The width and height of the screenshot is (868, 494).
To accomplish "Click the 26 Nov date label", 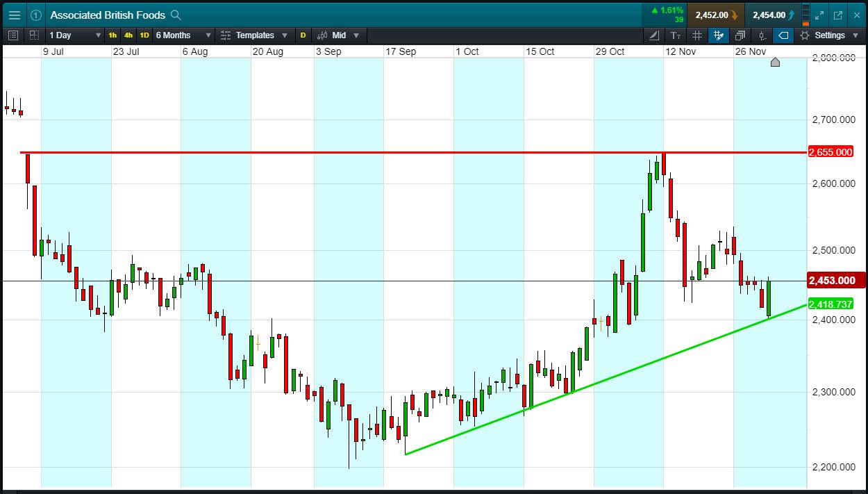I will [x=751, y=51].
